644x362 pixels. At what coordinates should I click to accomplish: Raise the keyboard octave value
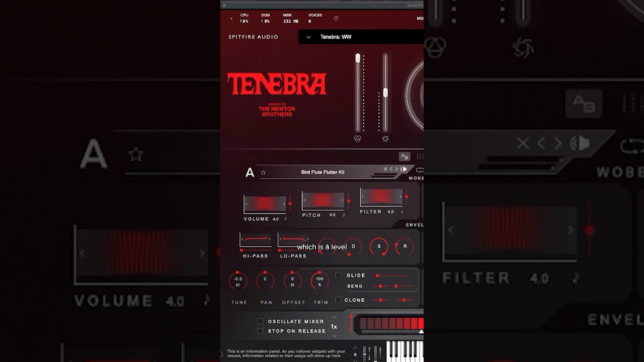(355, 347)
